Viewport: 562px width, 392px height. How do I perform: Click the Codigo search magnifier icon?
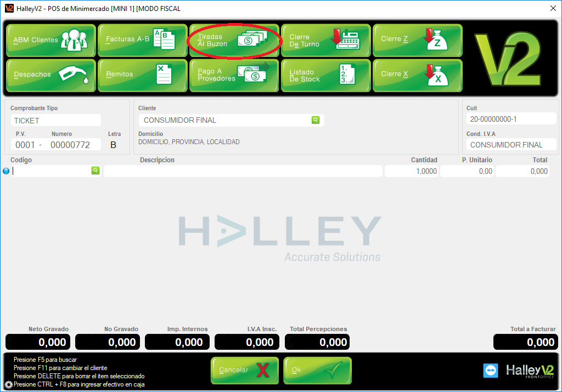point(95,171)
